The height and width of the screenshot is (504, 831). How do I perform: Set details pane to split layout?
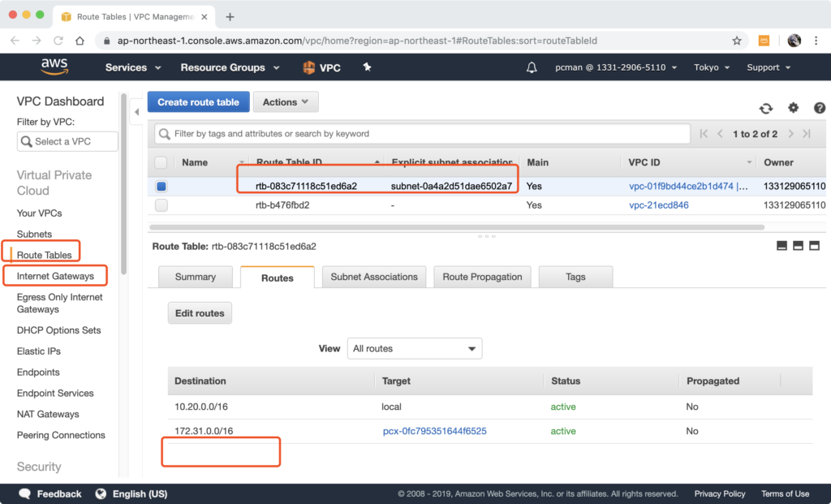click(x=799, y=245)
